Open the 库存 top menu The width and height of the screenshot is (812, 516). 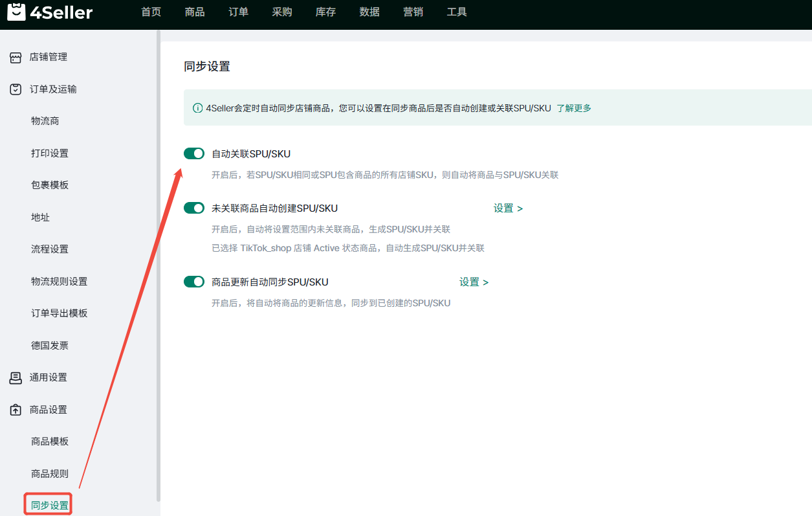[326, 12]
